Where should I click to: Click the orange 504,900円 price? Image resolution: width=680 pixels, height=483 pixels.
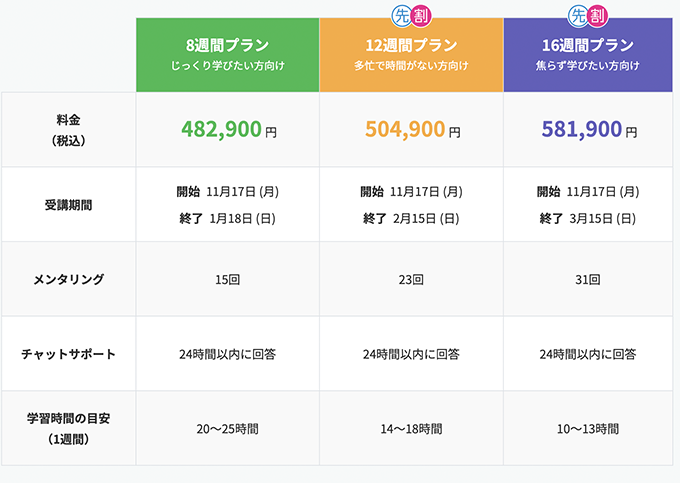point(412,129)
